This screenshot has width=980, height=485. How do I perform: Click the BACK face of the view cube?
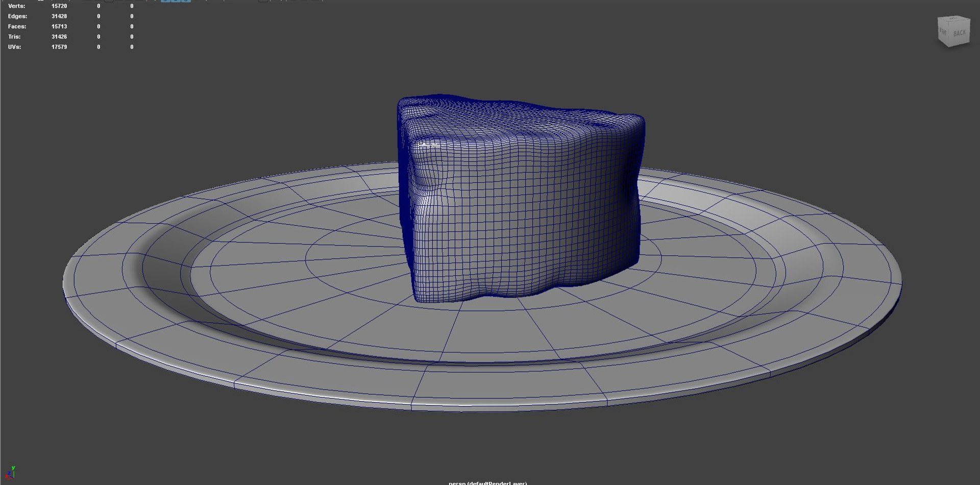tap(960, 33)
